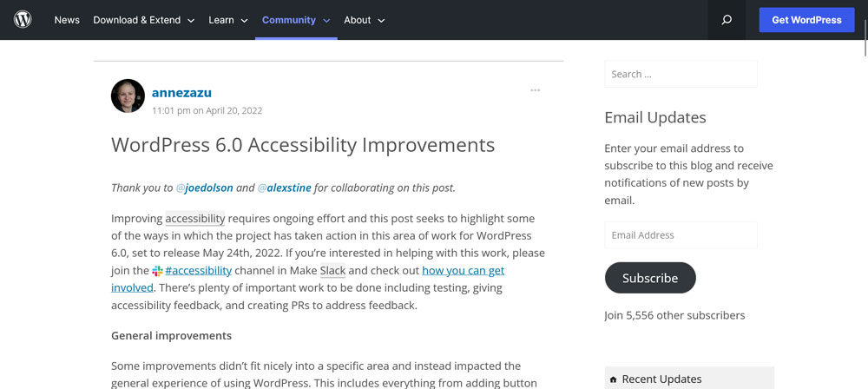Visit the @joedolson profile link

204,188
